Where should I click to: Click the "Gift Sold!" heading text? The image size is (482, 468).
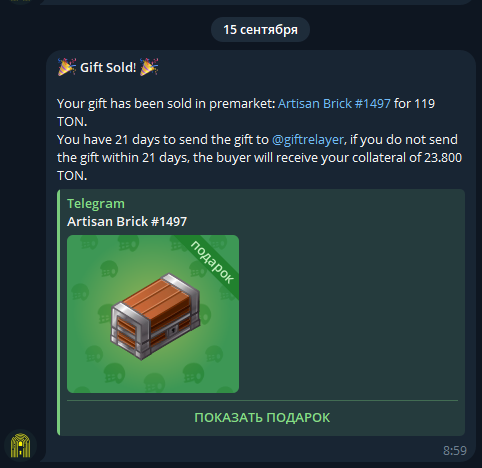(x=108, y=67)
